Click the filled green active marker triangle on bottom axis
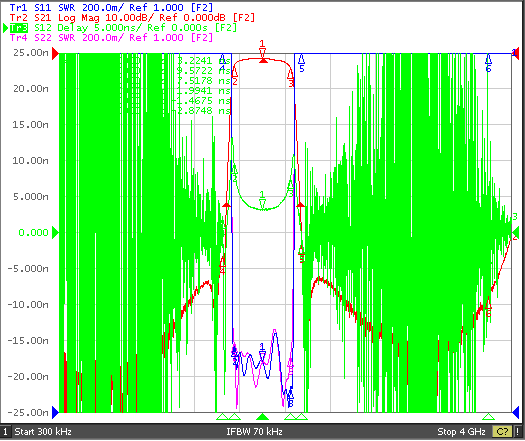This screenshot has width=525, height=441. point(262,417)
